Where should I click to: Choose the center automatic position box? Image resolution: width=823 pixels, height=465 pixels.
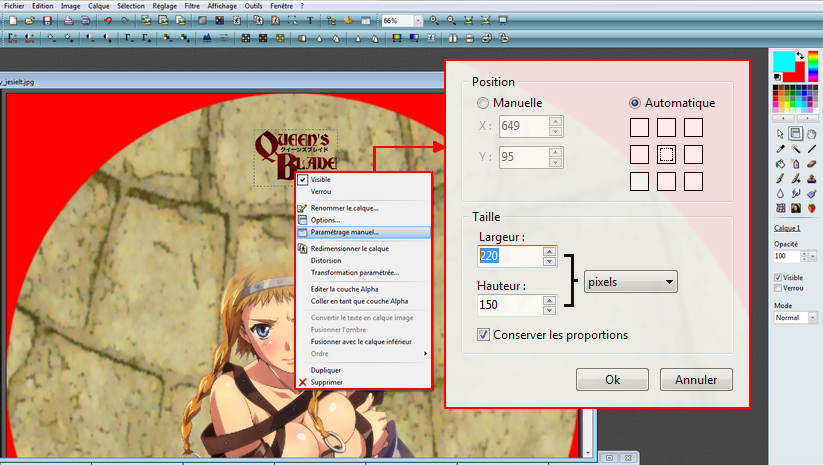pos(666,154)
